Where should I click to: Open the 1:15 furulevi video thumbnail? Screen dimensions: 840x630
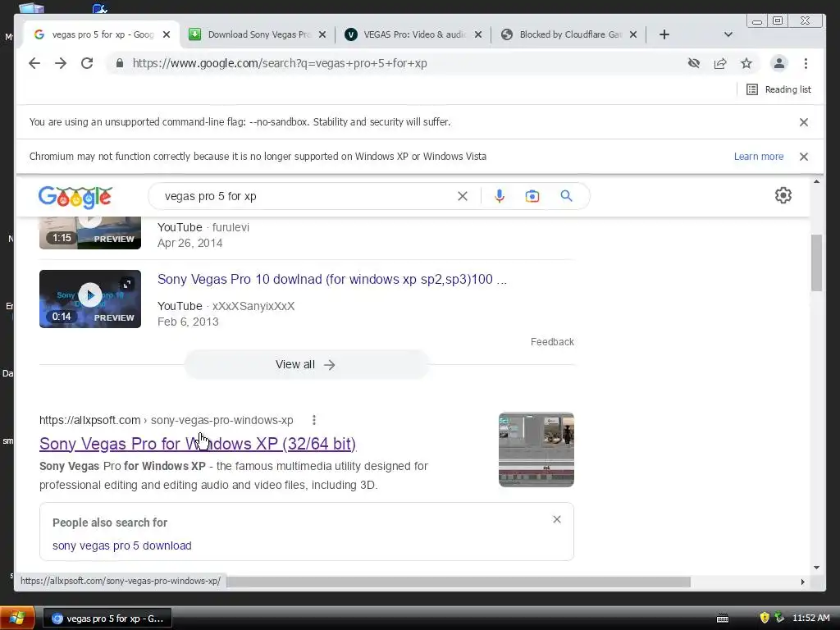[90, 232]
